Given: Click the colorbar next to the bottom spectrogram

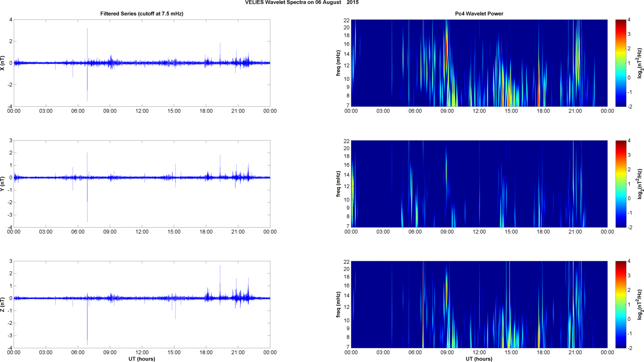Looking at the screenshot, I should 621,305.
